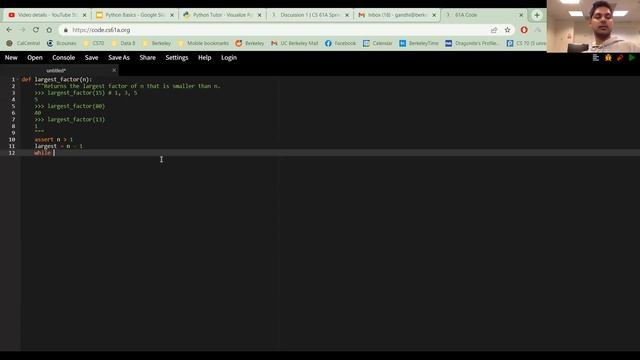Image resolution: width=640 pixels, height=360 pixels.
Task: Open the Dragonite's Profile bookmark
Action: (x=472, y=43)
